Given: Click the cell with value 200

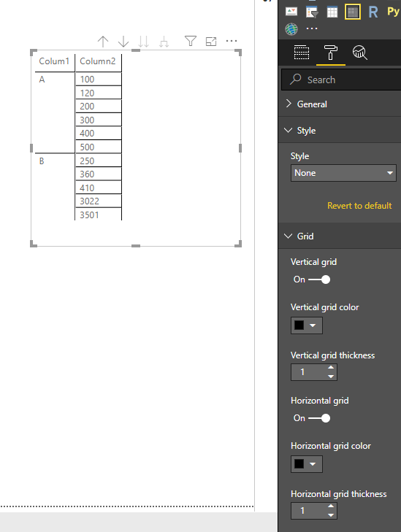Looking at the screenshot, I should click(98, 107).
